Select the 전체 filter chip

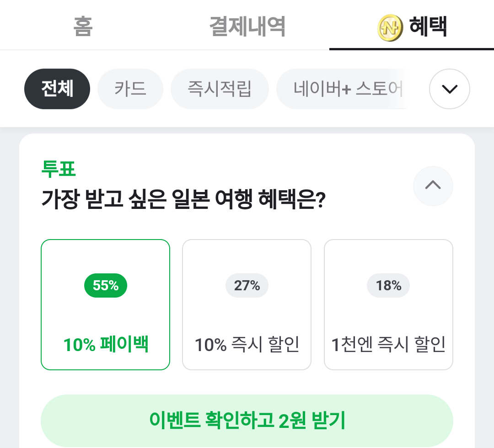[x=57, y=89]
